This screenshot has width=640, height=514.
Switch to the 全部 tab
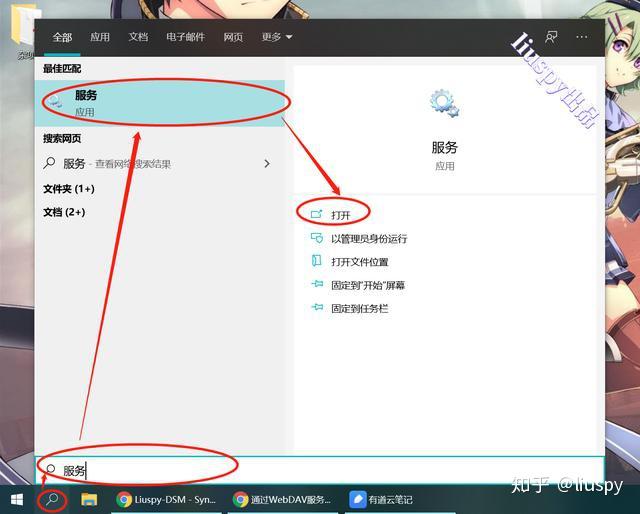point(62,37)
